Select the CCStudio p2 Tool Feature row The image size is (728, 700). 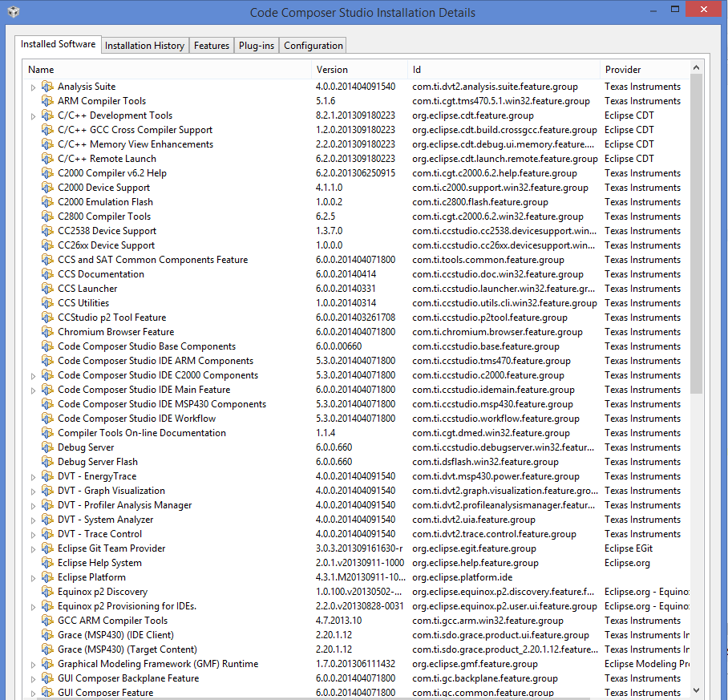pos(357,318)
